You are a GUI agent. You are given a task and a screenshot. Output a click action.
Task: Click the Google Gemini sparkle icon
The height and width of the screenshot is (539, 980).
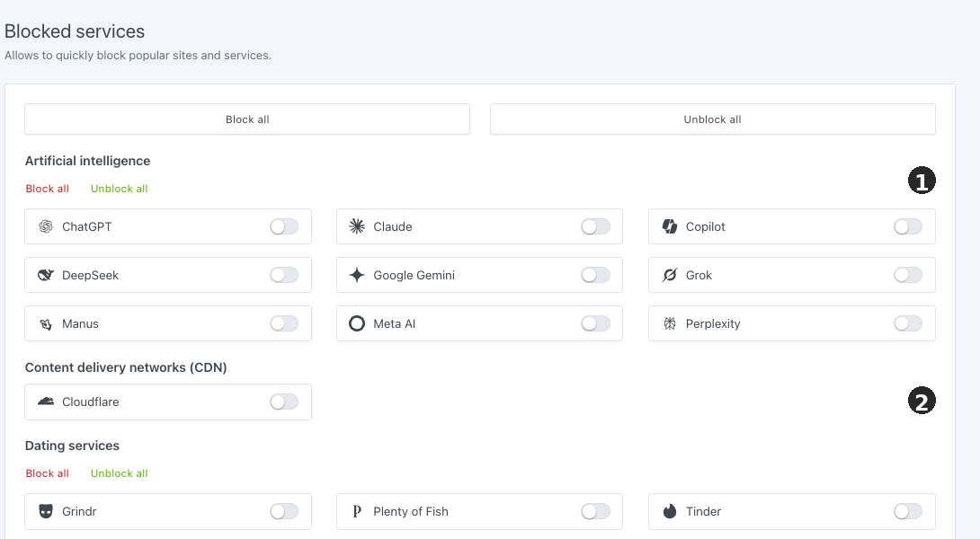[x=357, y=276]
